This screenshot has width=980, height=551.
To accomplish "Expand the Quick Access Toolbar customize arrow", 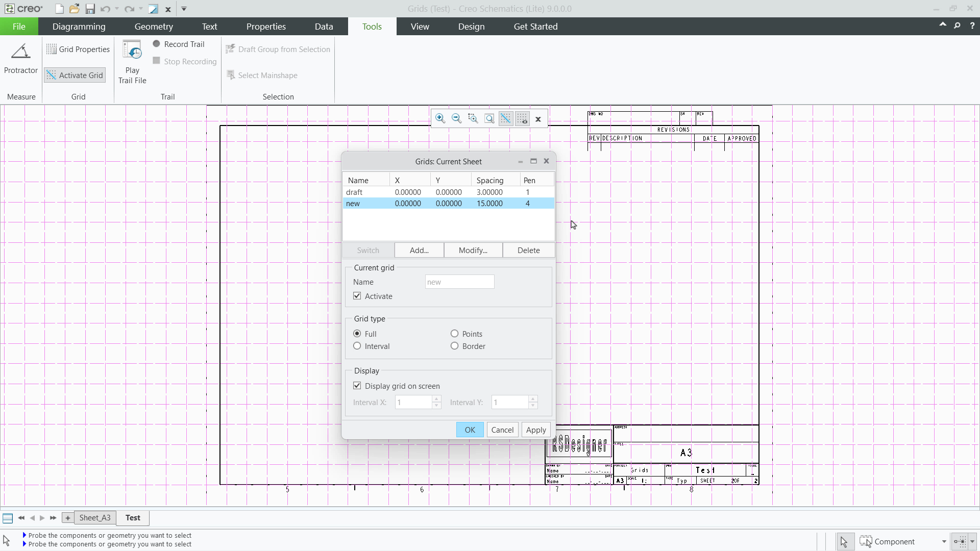I will coord(184,9).
